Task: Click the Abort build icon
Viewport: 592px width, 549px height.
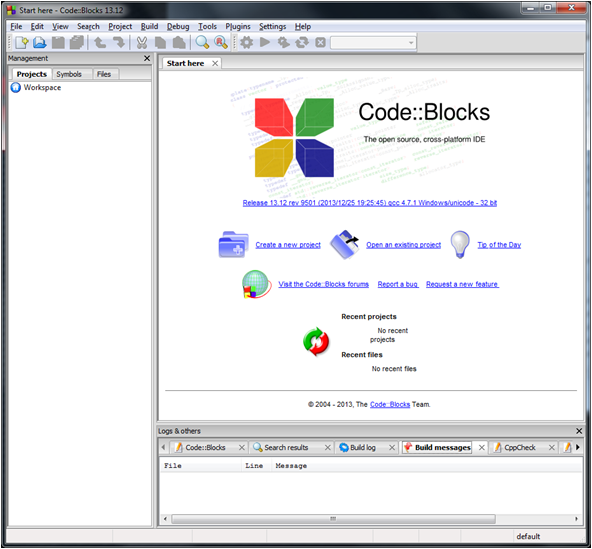Action: coord(321,42)
